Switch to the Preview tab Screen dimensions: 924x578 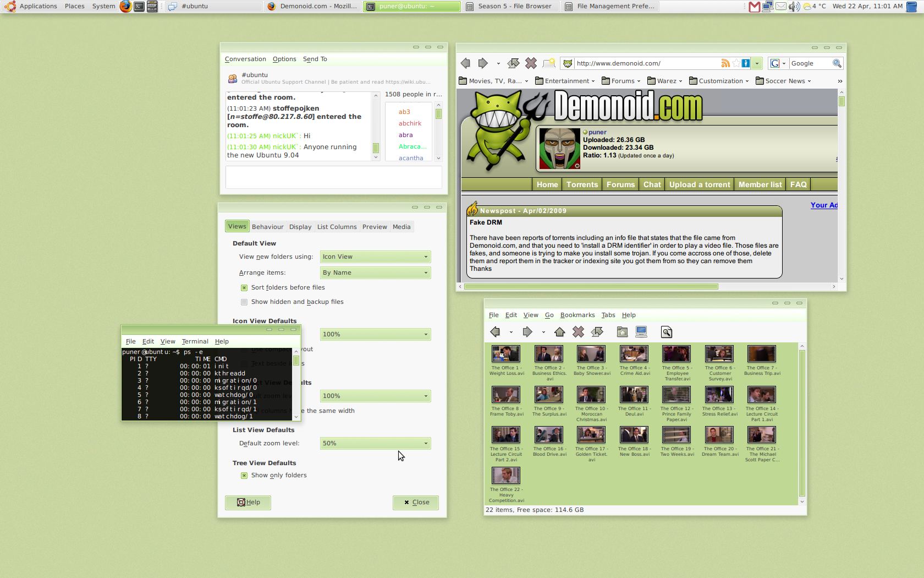[x=375, y=227]
